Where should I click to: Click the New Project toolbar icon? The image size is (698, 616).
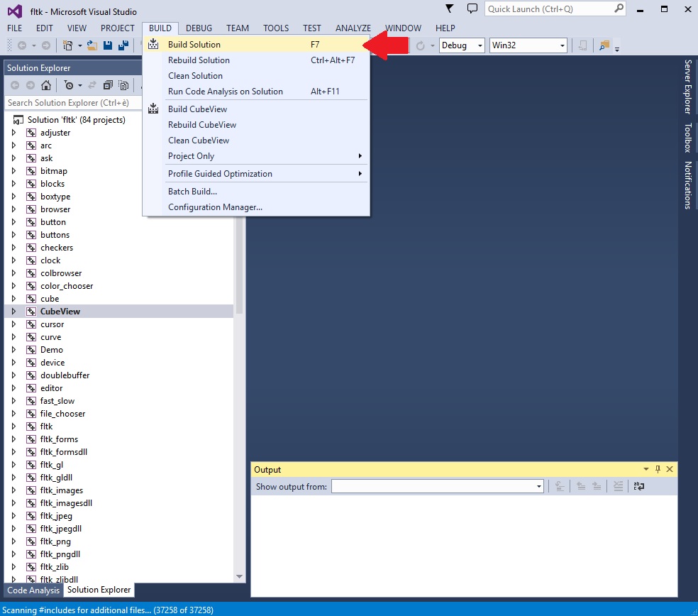point(67,45)
